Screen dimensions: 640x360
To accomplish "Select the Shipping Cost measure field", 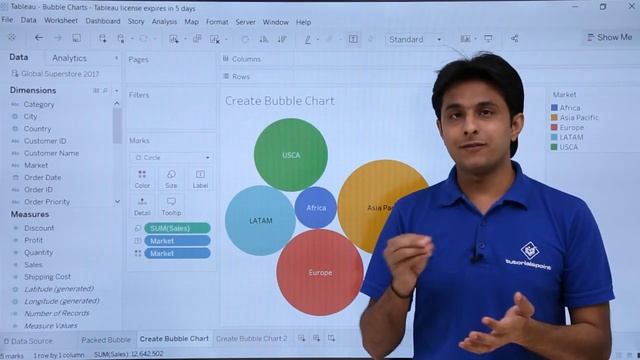I will pos(47,277).
